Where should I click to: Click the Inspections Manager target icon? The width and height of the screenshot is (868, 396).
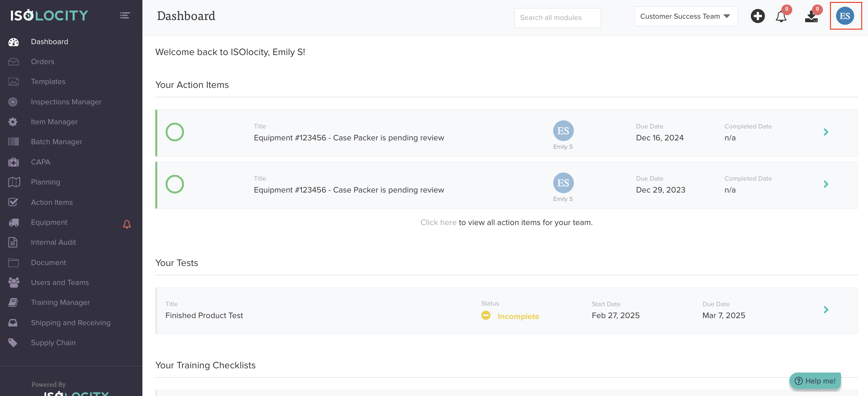point(13,102)
